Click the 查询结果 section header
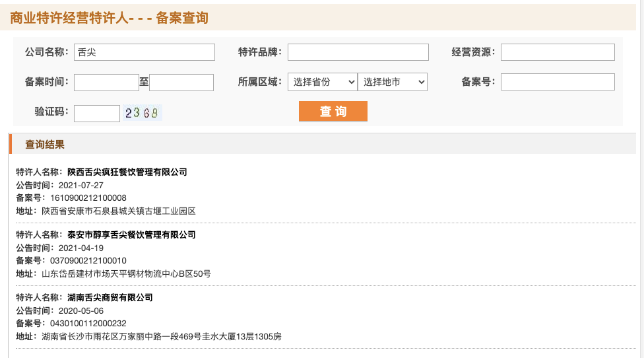 click(45, 145)
